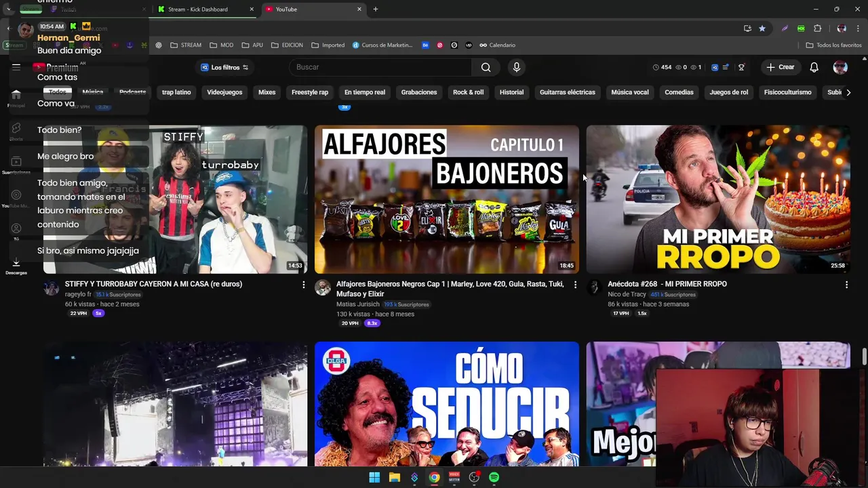This screenshot has height=488, width=868.
Task: Select the Comedias chip
Action: pyautogui.click(x=679, y=92)
